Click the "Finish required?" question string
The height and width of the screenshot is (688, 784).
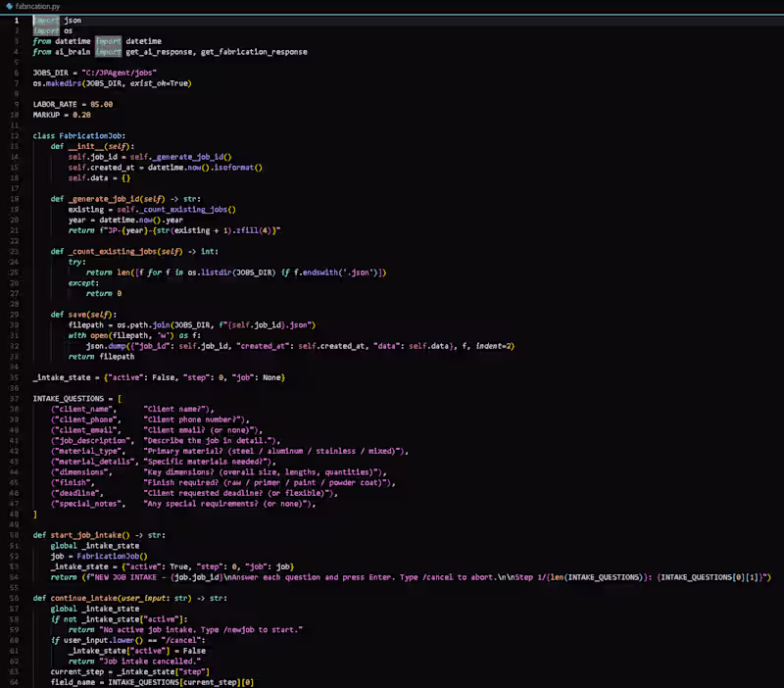pos(267,482)
